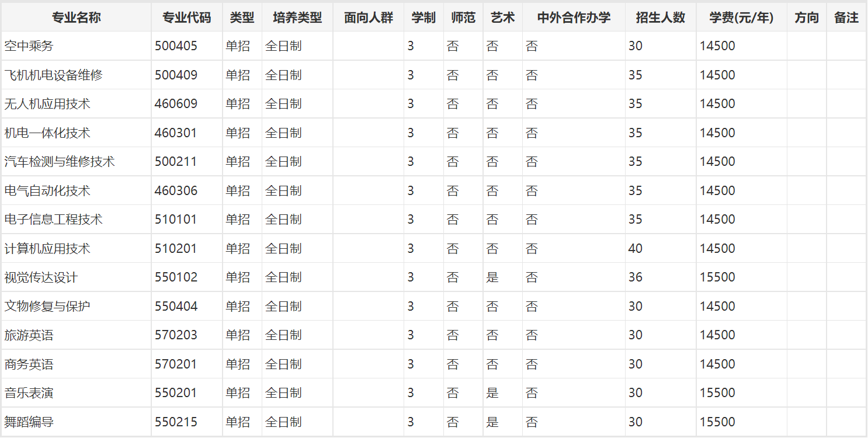Select the 汽车检测与维修技术 major name

click(60, 162)
